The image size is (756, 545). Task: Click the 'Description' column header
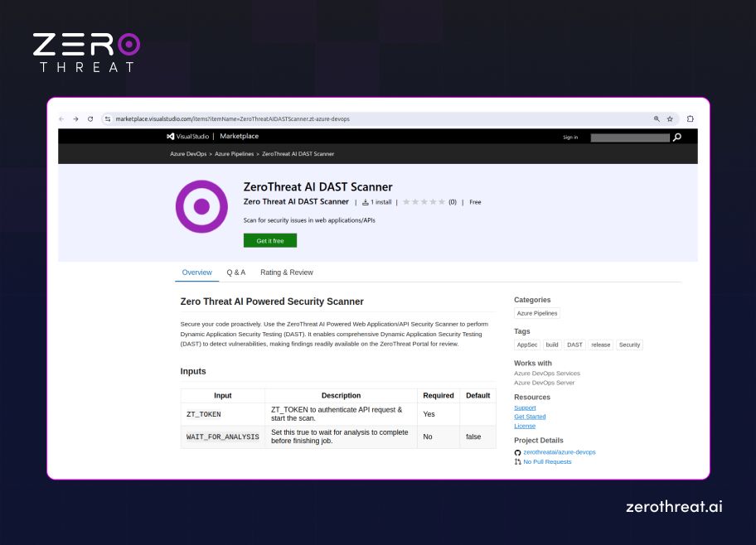[x=341, y=396]
